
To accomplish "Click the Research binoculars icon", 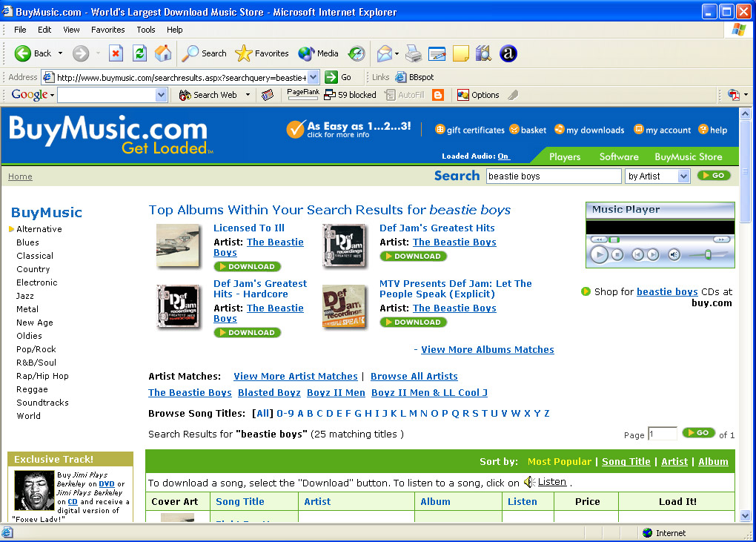I will pyautogui.click(x=483, y=53).
